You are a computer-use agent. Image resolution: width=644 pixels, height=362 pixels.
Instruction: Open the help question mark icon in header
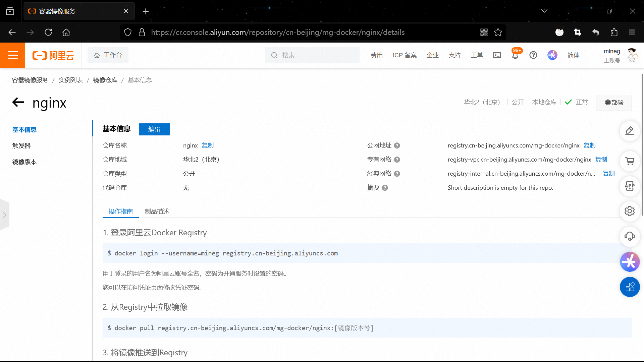[x=533, y=55]
